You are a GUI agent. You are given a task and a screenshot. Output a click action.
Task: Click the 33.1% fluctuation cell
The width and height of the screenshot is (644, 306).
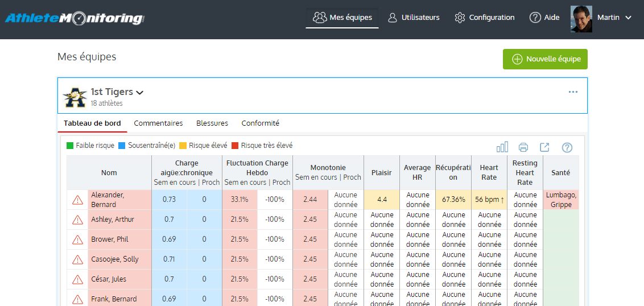(240, 200)
